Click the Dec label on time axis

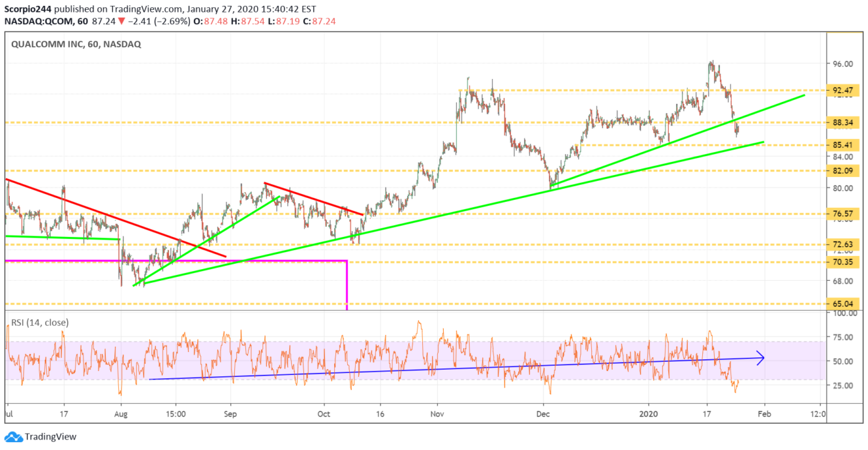[x=542, y=416]
